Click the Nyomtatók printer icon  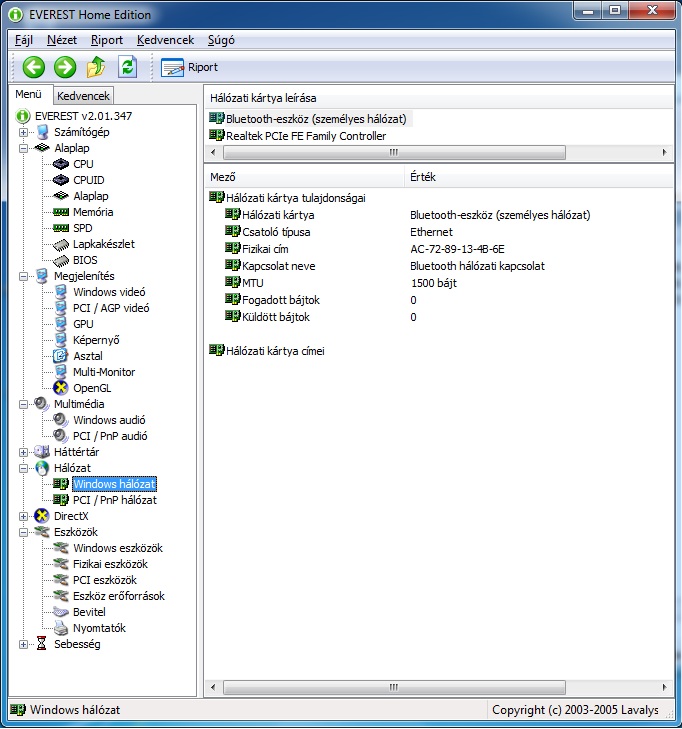point(61,628)
